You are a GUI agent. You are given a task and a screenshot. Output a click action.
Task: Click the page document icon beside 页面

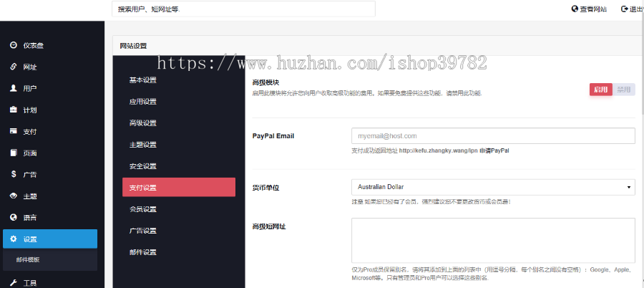13,153
